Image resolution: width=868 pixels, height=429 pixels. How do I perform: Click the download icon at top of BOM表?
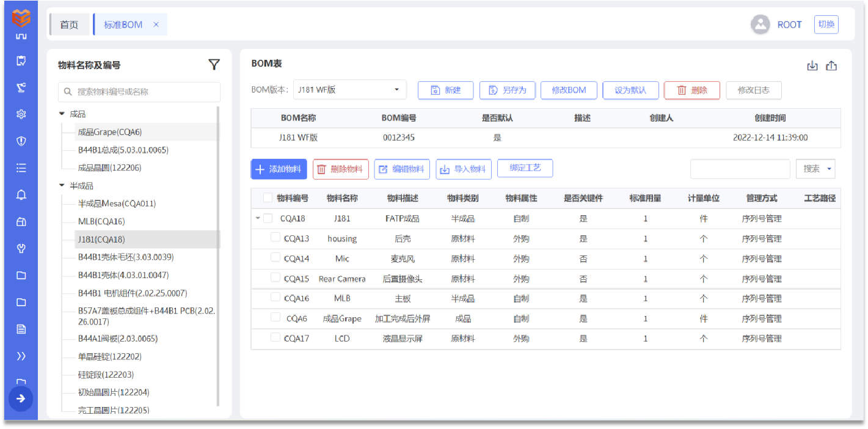[x=812, y=66]
